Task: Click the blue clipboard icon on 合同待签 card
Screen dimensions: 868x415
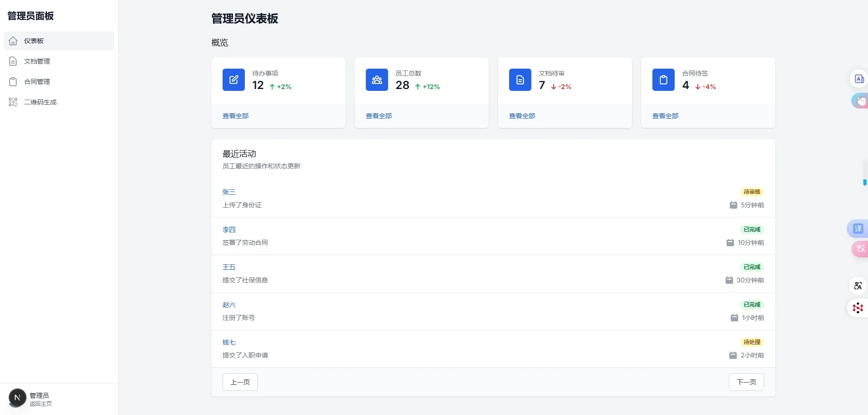Action: [664, 80]
